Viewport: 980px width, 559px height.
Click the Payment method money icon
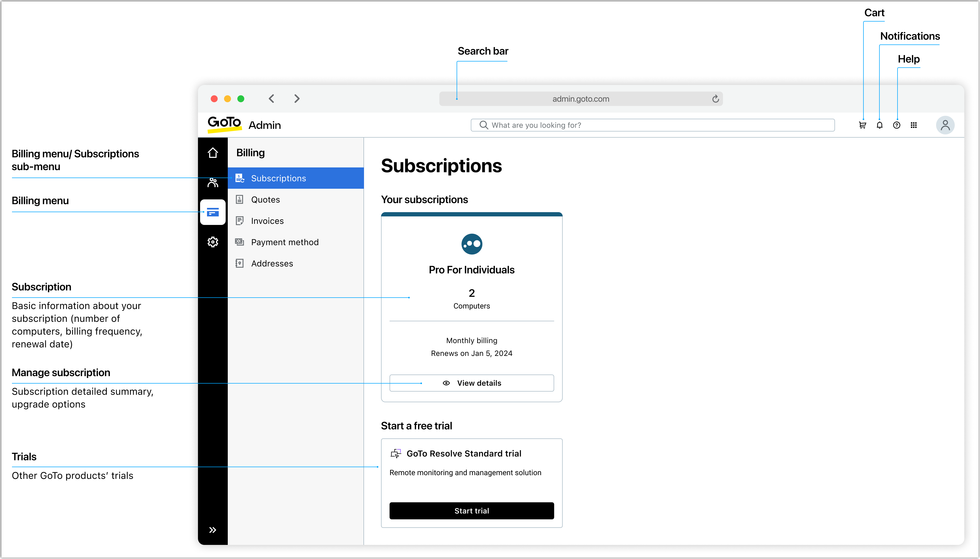[x=239, y=242]
